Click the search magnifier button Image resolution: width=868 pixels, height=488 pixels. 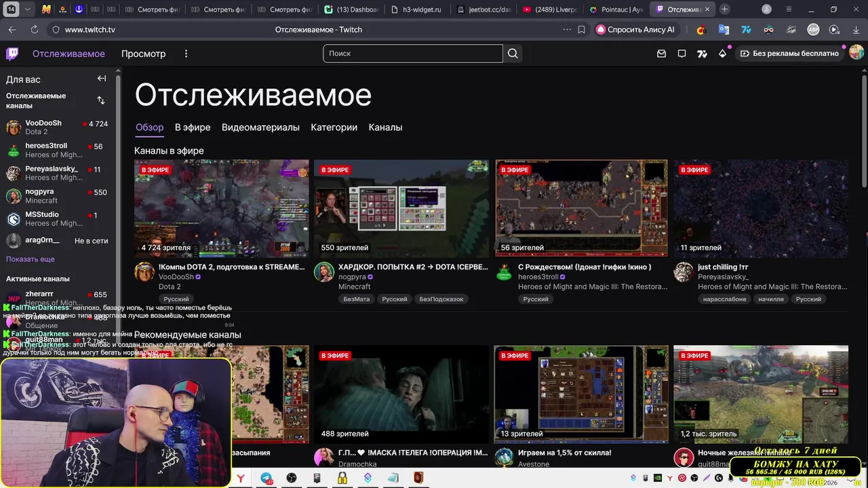(513, 54)
